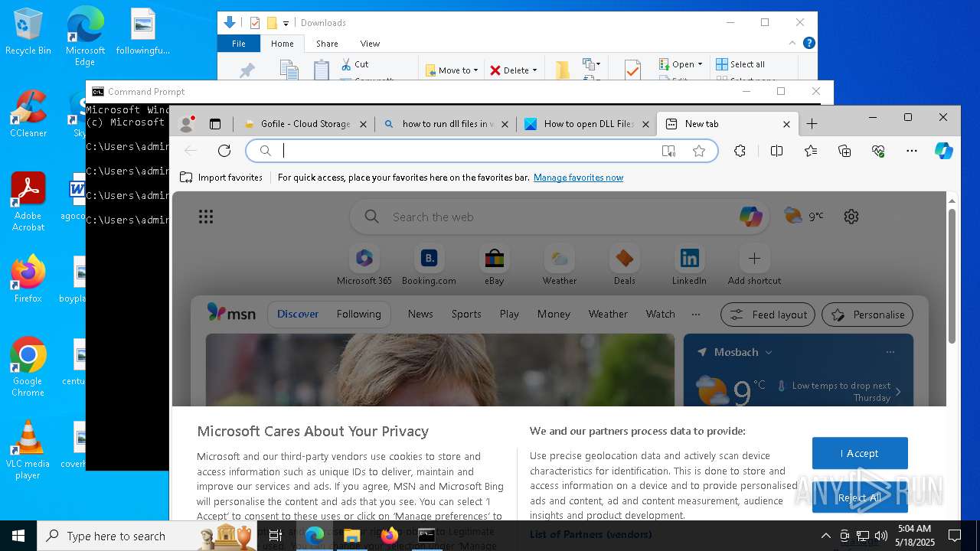This screenshot has width=980, height=551.
Task: Open eBay shortcut tile
Action: coord(495,266)
